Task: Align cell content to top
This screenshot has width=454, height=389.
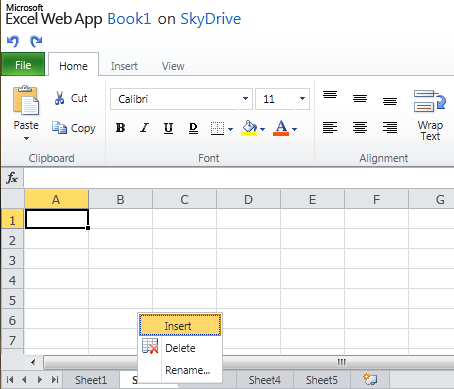Action: pos(330,95)
